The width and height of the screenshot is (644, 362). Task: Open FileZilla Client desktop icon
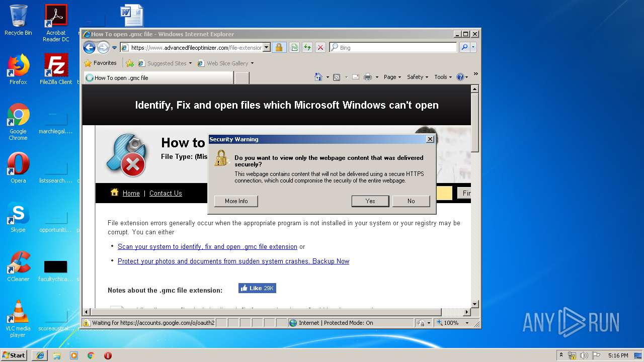coord(56,69)
